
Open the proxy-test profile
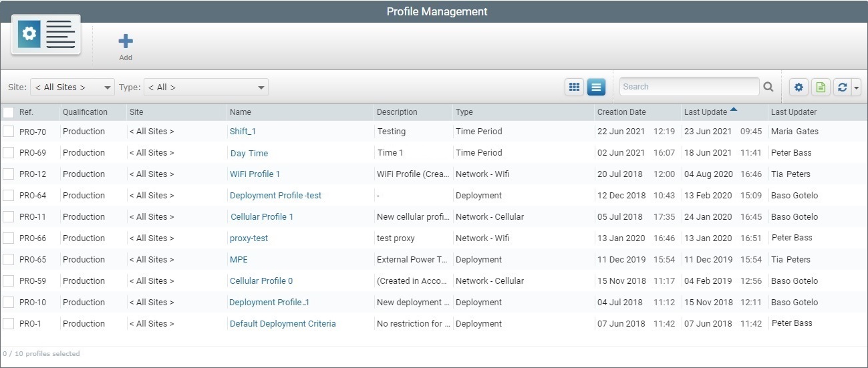(x=249, y=238)
